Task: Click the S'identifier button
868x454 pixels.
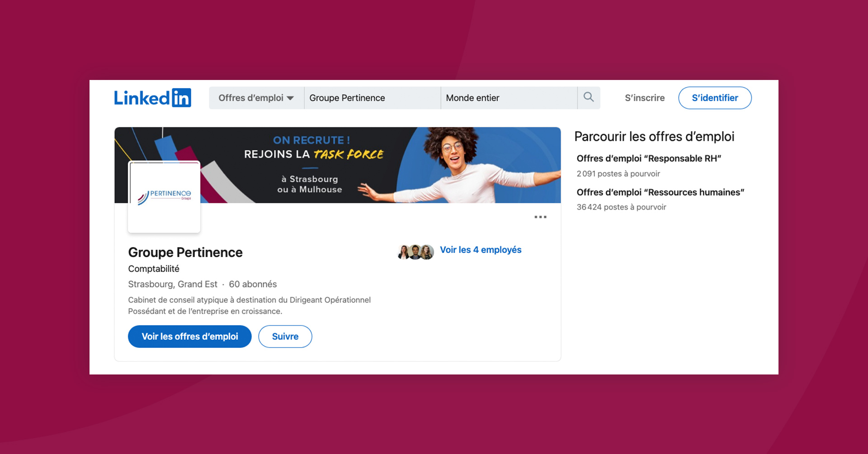Action: pyautogui.click(x=715, y=98)
